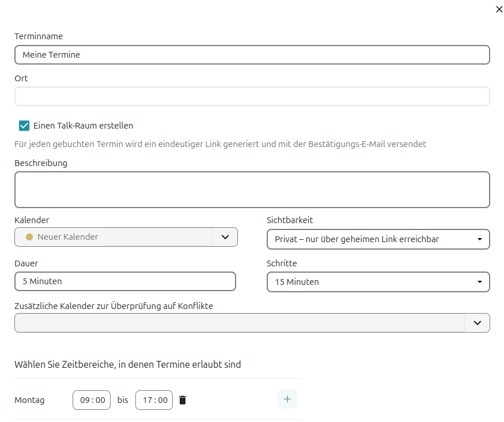Expand the Kalender dropdown chevron
This screenshot has width=504, height=422.
(x=225, y=237)
